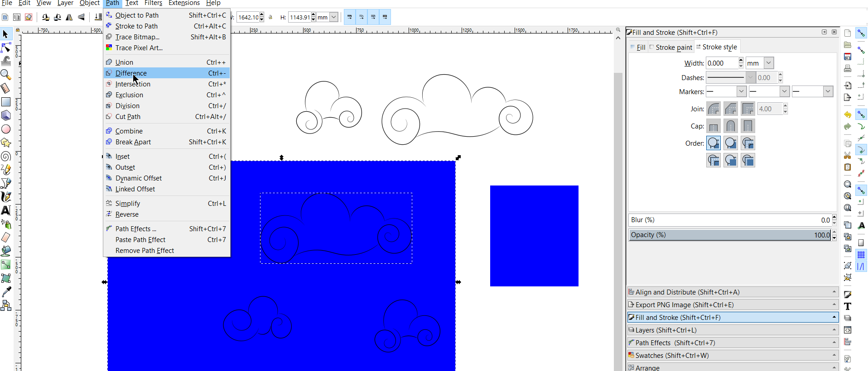Click the Undo yellow arrow icon

pos(848,114)
